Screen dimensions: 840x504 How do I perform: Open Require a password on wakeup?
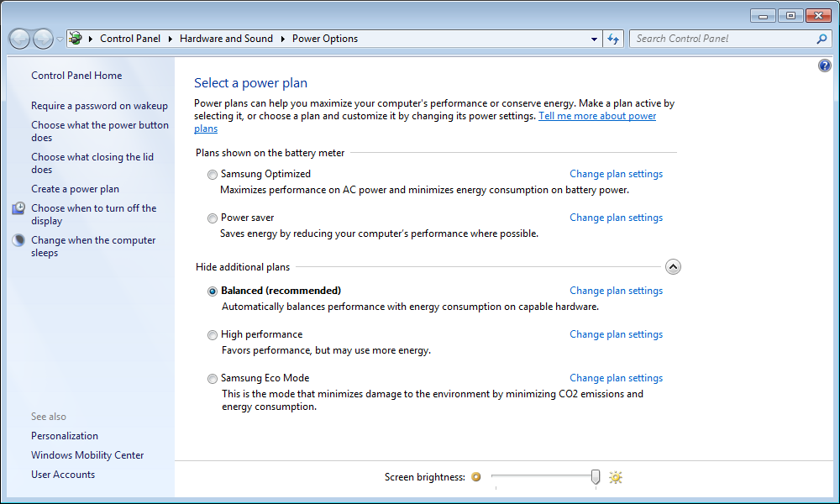click(x=99, y=106)
